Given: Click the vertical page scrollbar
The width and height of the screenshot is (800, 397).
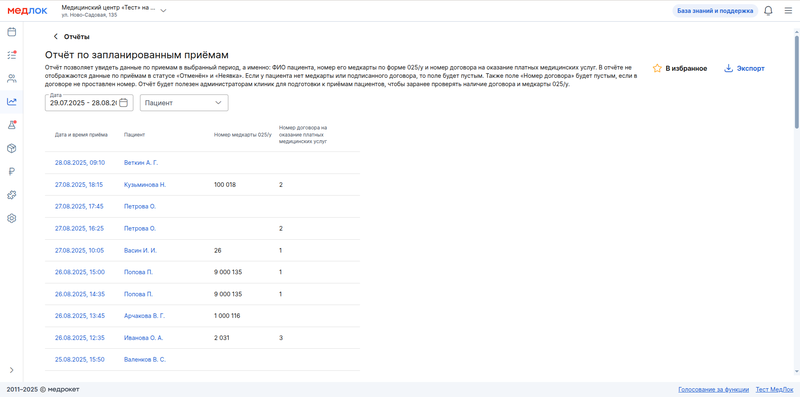Looking at the screenshot, I should pyautogui.click(x=796, y=79).
